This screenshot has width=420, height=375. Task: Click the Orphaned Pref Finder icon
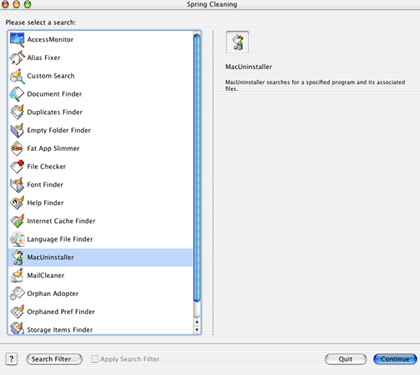[x=17, y=312]
